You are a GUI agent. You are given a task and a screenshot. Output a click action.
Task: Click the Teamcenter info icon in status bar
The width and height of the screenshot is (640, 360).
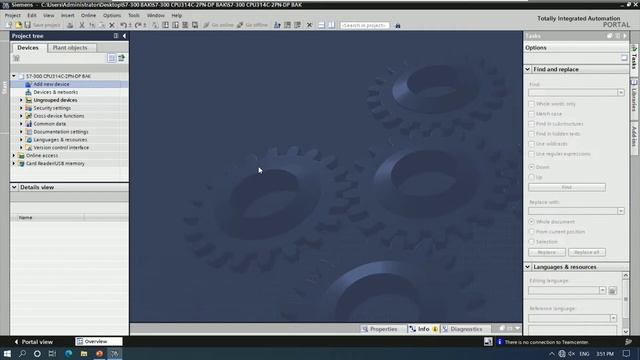(x=499, y=342)
